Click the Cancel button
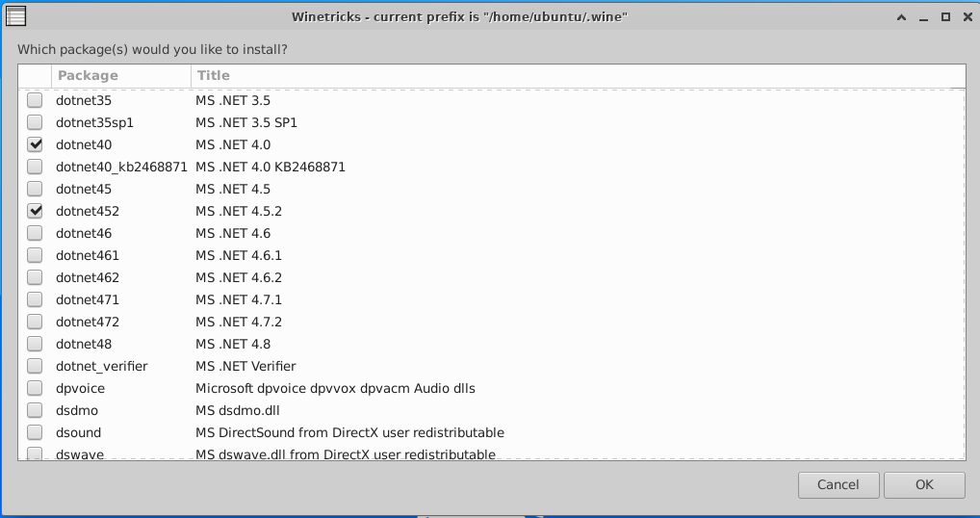 click(x=838, y=485)
